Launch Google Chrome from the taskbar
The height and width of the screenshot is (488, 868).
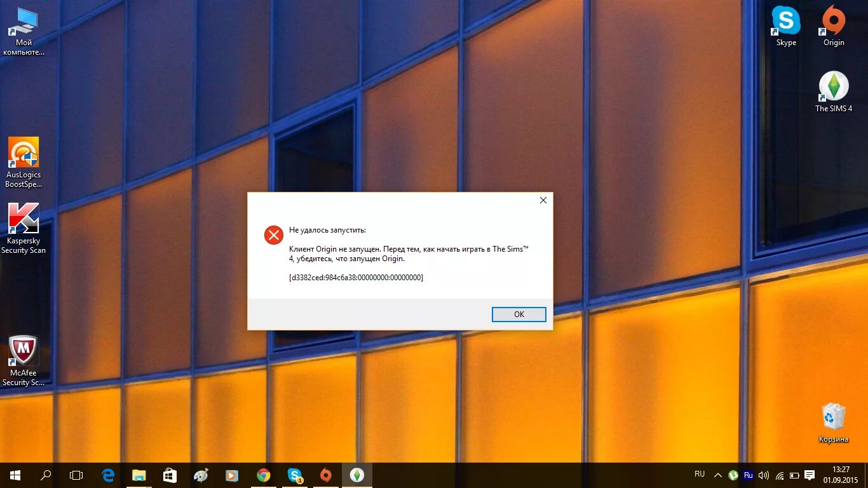pyautogui.click(x=263, y=475)
